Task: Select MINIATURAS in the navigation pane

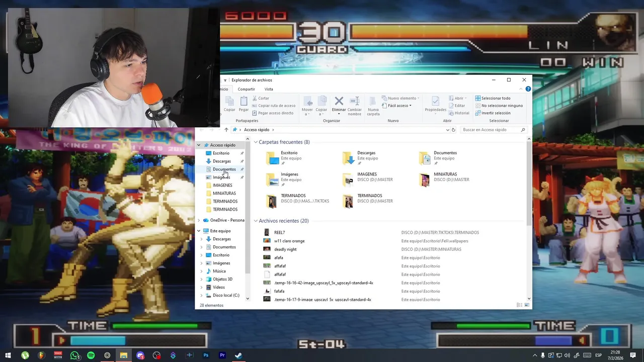Action: [x=224, y=194]
